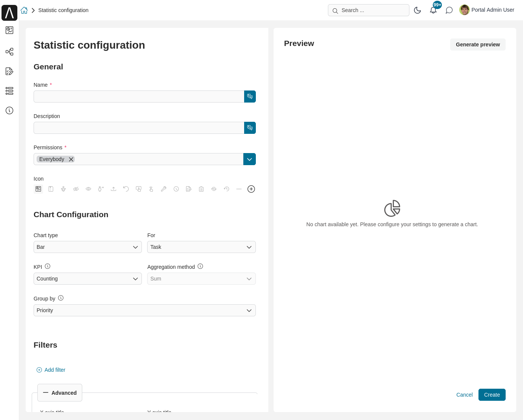Open the notifications bell with 99+ badge
Viewport: 523px width, 420px height.
click(x=433, y=10)
